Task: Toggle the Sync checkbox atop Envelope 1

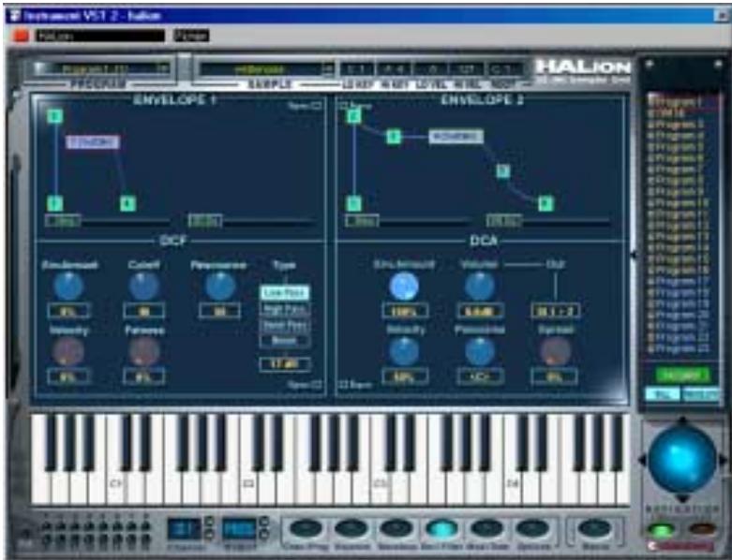Action: [x=318, y=106]
